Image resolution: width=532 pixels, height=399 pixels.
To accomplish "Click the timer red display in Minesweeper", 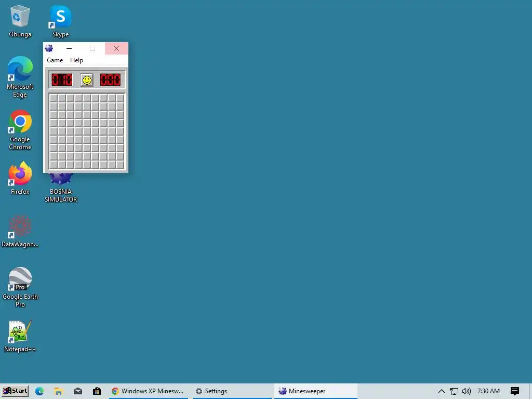I will (110, 80).
